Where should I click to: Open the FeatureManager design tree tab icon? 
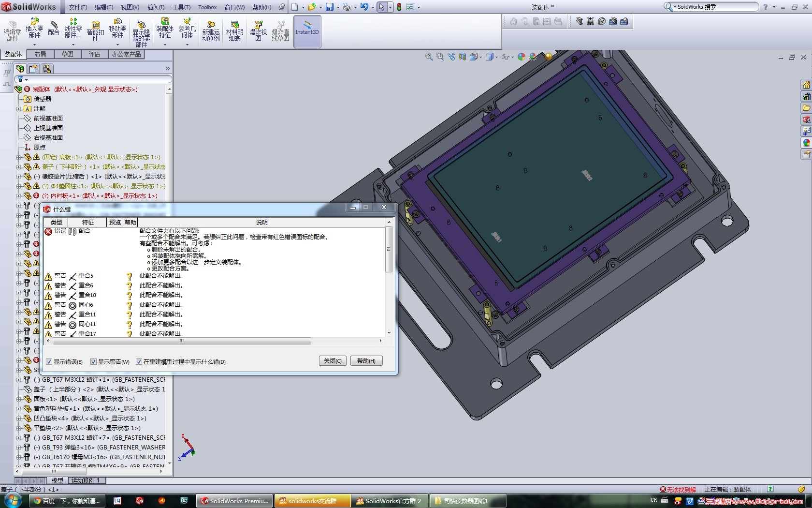tap(20, 69)
